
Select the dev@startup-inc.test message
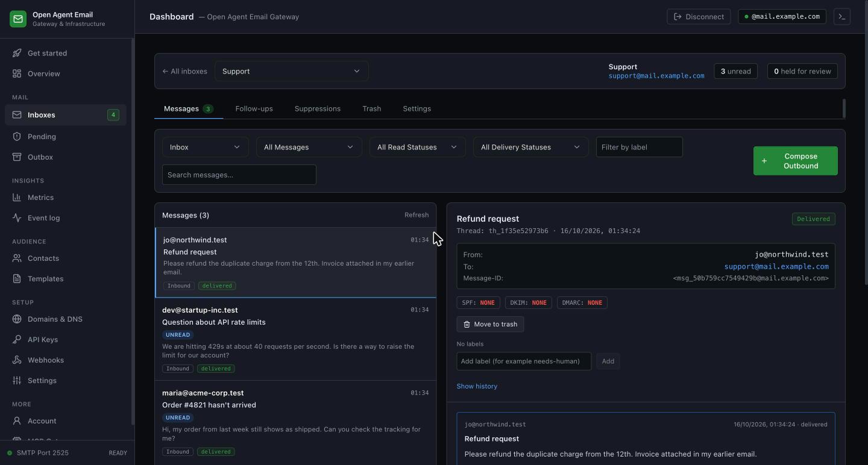pos(295,339)
